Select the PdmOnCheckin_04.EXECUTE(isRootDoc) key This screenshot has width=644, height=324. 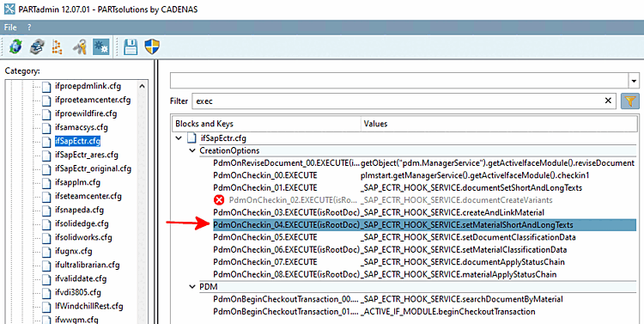point(286,225)
